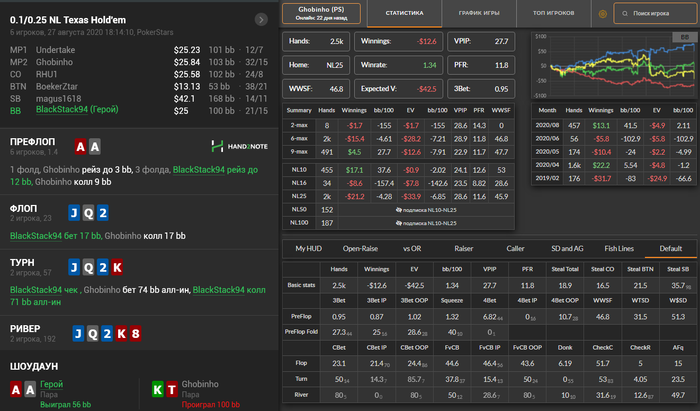The height and width of the screenshot is (411, 700).
Task: Click into the Поиск игрока search field
Action: tap(653, 15)
